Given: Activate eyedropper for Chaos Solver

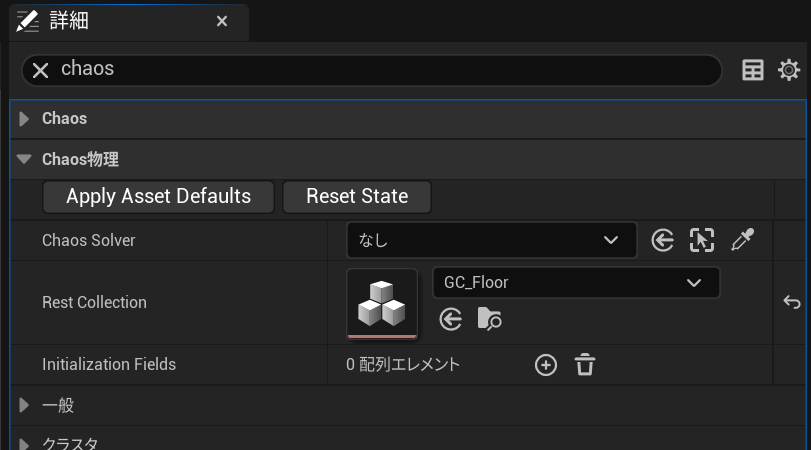Looking at the screenshot, I should [x=742, y=240].
